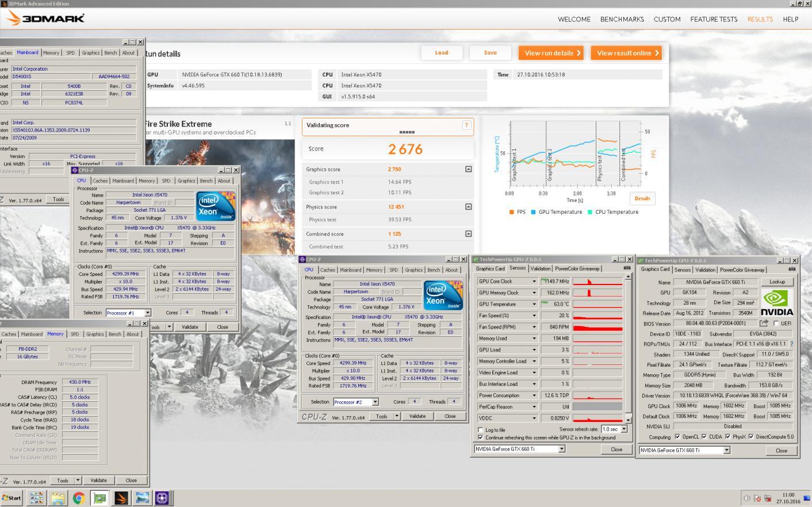This screenshot has height=507, width=812.
Task: Open the Tools dropdown arrow in Processor #2 CPU-Z
Action: (397, 416)
